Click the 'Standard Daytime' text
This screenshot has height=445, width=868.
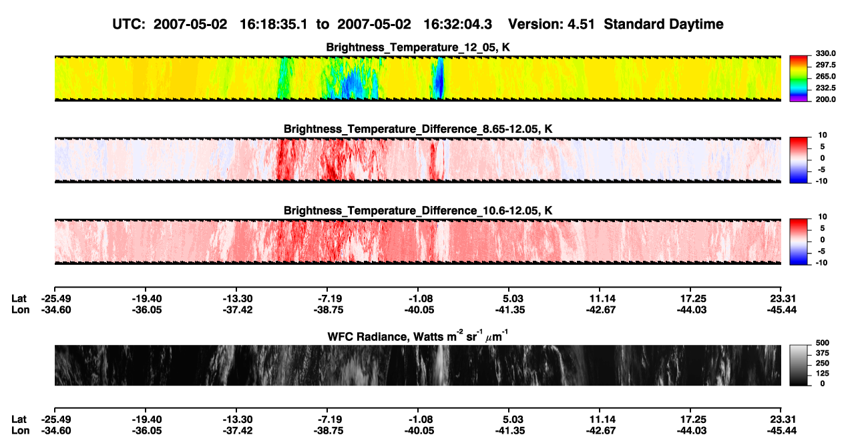664,25
